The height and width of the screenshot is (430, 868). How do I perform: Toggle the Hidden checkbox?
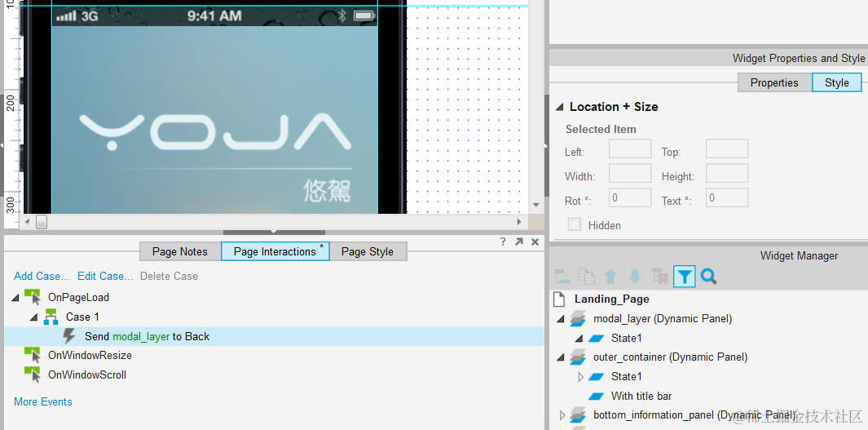coord(575,224)
